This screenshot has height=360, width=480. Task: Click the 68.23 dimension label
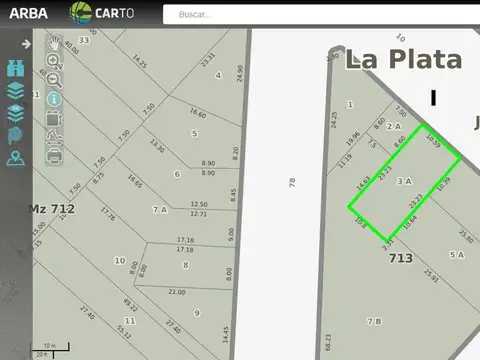pos(328,342)
